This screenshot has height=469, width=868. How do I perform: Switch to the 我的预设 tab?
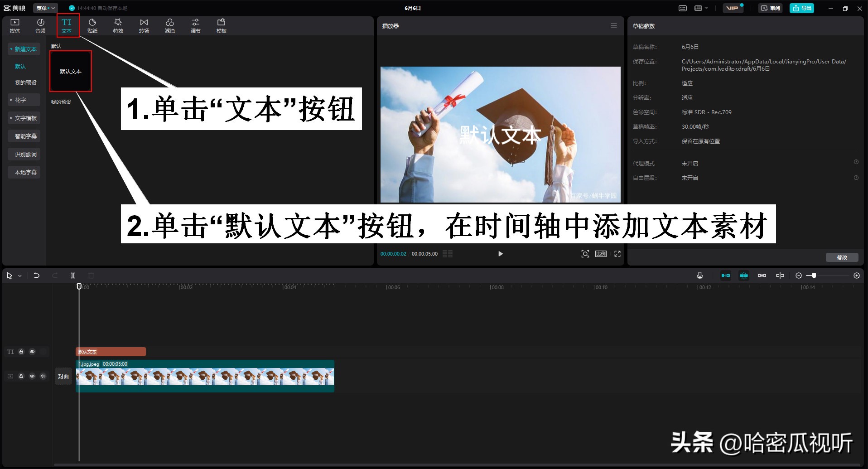(x=24, y=82)
